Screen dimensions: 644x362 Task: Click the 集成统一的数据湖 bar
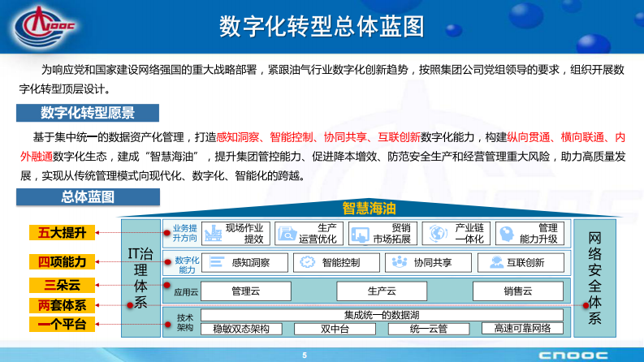[382, 315]
